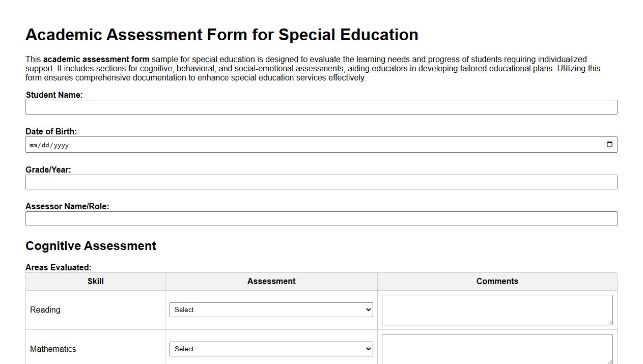643x364 pixels.
Task: Click the Areas Evaluated label
Action: tap(59, 267)
